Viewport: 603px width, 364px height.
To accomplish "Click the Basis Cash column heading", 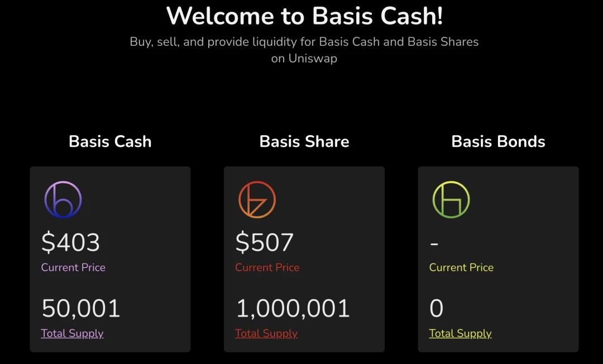I will click(110, 141).
